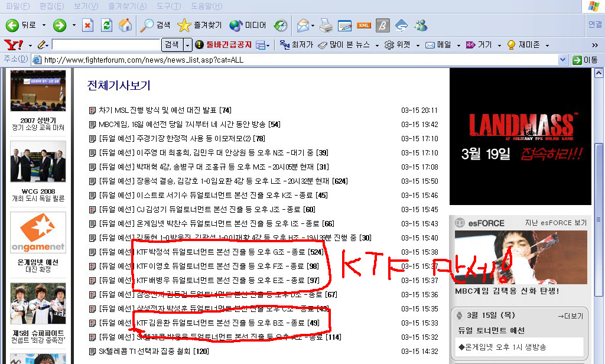Focus the Yahoo toolbar search field
Viewport: 605px width, 364px height.
[106, 45]
